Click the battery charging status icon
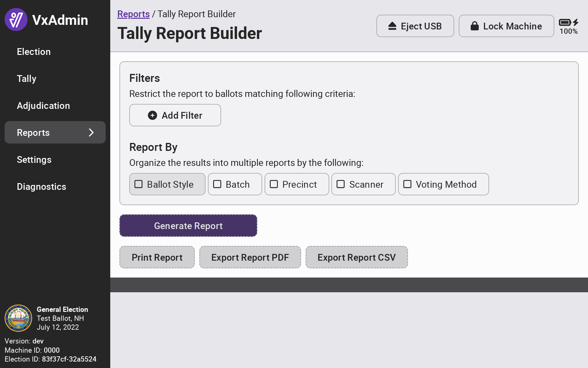The height and width of the screenshot is (368, 588). tap(568, 22)
